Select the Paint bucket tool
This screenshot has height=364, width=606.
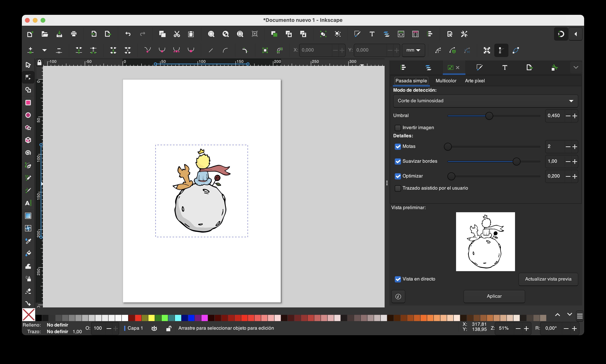click(28, 253)
